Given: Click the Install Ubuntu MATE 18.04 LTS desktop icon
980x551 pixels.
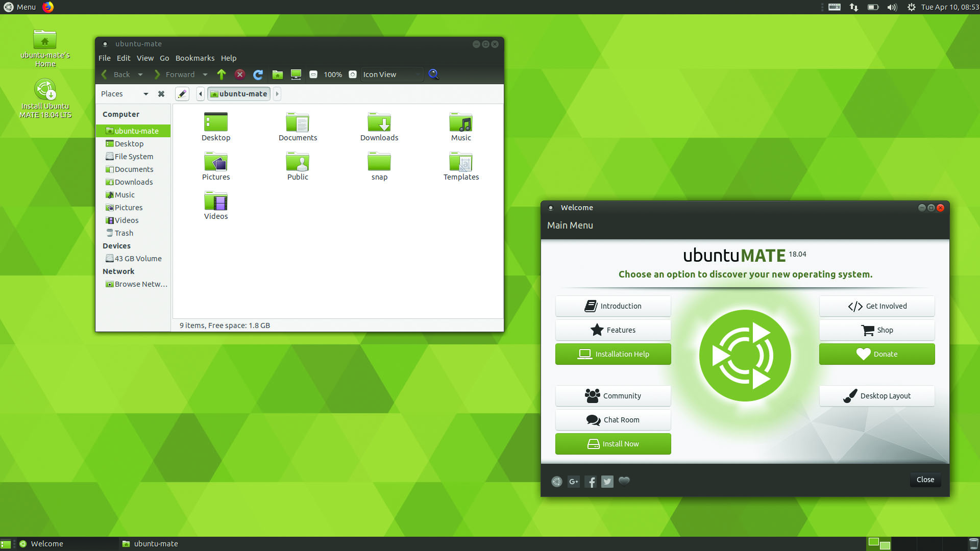Looking at the screenshot, I should 45,98.
